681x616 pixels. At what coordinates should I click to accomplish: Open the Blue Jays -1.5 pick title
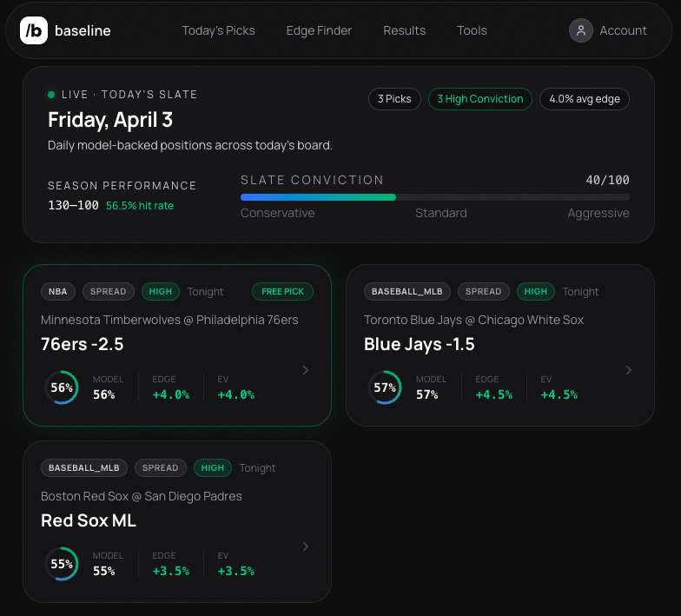point(419,344)
